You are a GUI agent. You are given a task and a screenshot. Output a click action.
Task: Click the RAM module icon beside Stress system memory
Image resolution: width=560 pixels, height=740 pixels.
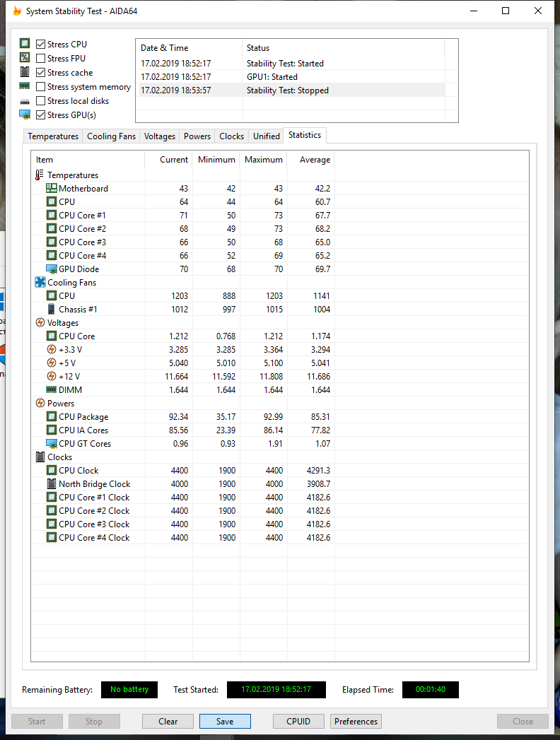(25, 86)
